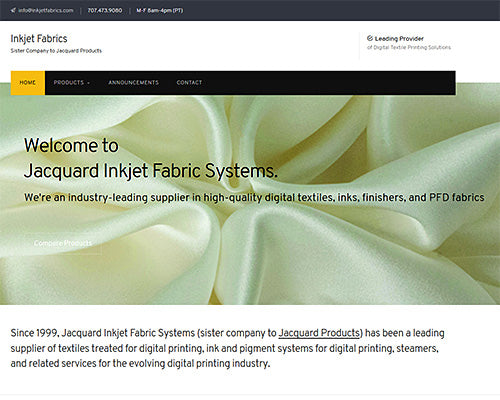Expand the Products dropdown arrow
Screen dimensions: 500x400
(x=88, y=83)
